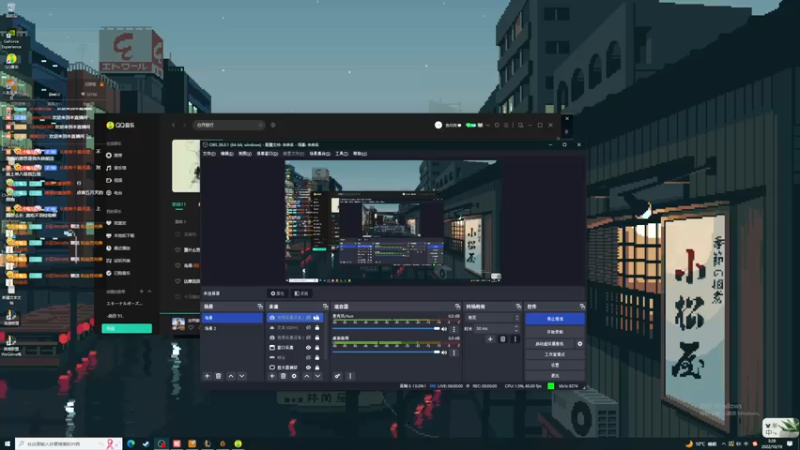Pop out the Controls dock panel

[582, 307]
